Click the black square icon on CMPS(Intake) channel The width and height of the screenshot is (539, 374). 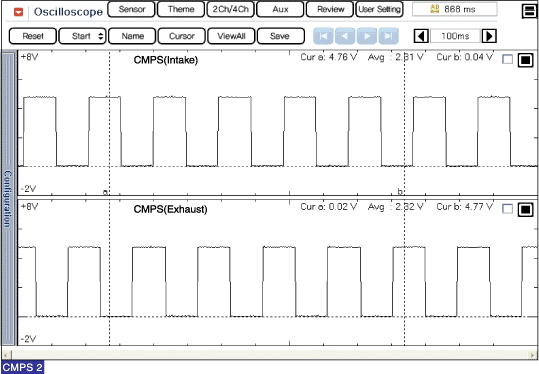pos(525,60)
